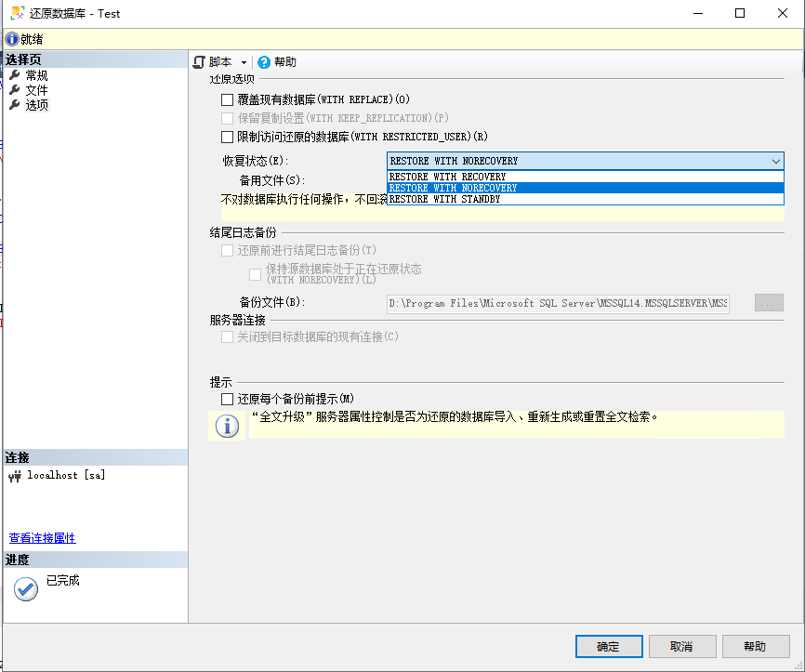805x672 pixels.
Task: Toggle 还原前进行结尾日志备份 checkbox
Action: pos(227,251)
